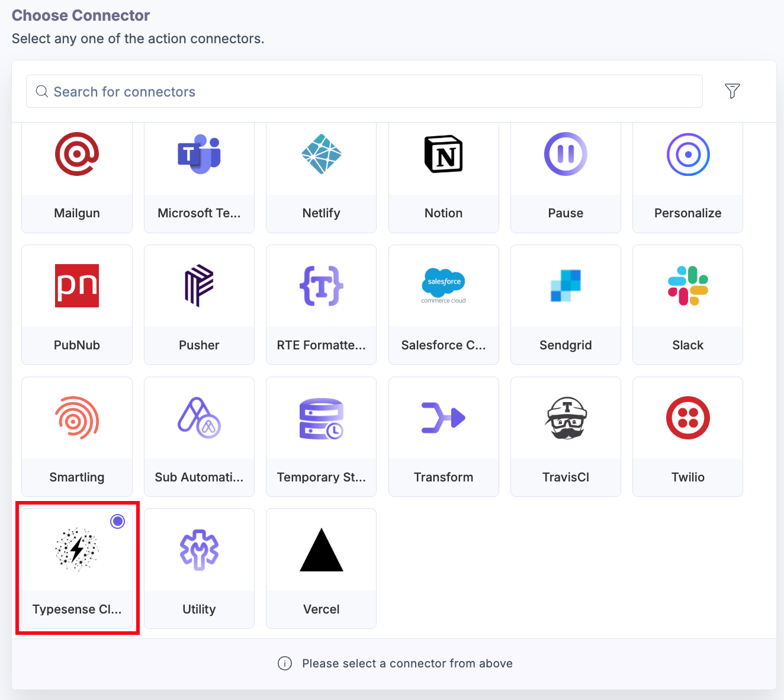The image size is (784, 700).
Task: Click the Twilio label
Action: point(688,477)
